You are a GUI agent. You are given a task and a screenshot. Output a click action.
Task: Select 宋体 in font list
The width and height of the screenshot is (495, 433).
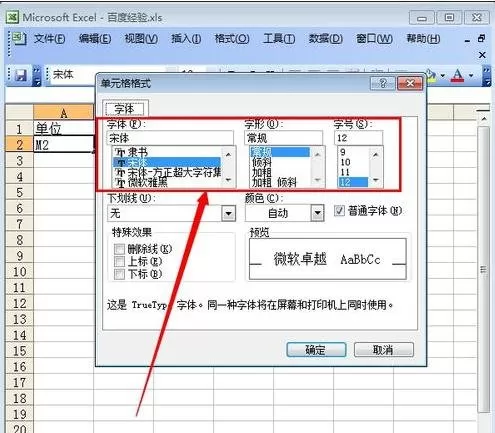click(167, 163)
